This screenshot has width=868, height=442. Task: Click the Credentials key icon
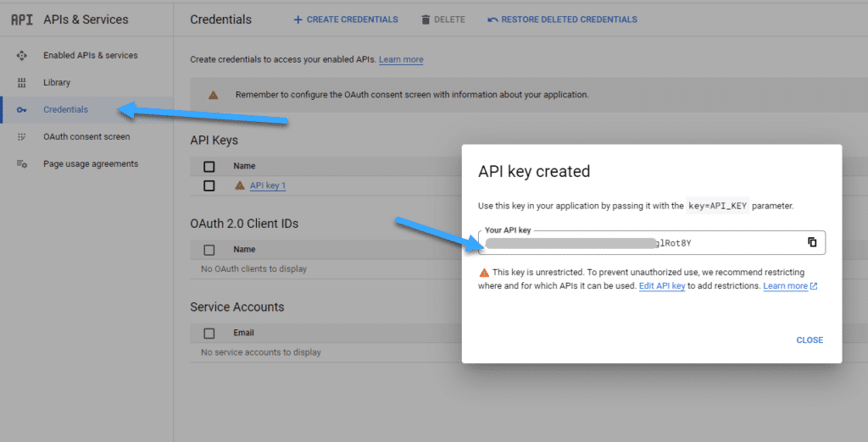21,109
